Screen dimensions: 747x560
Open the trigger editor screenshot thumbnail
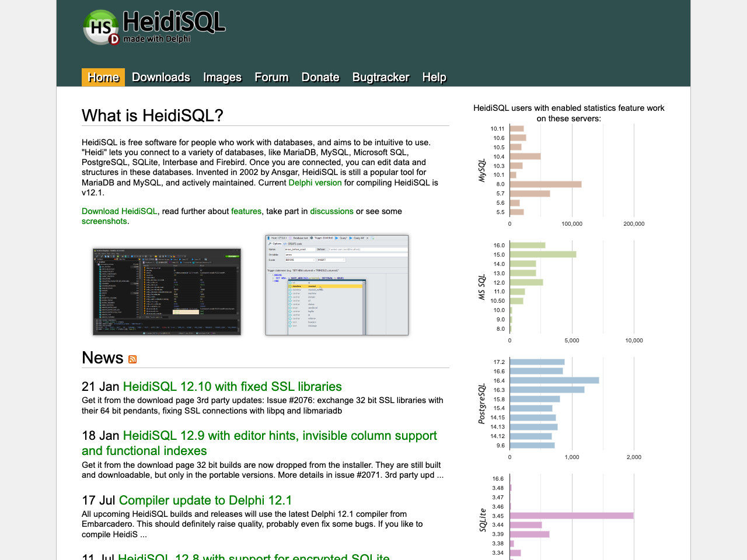click(x=337, y=285)
